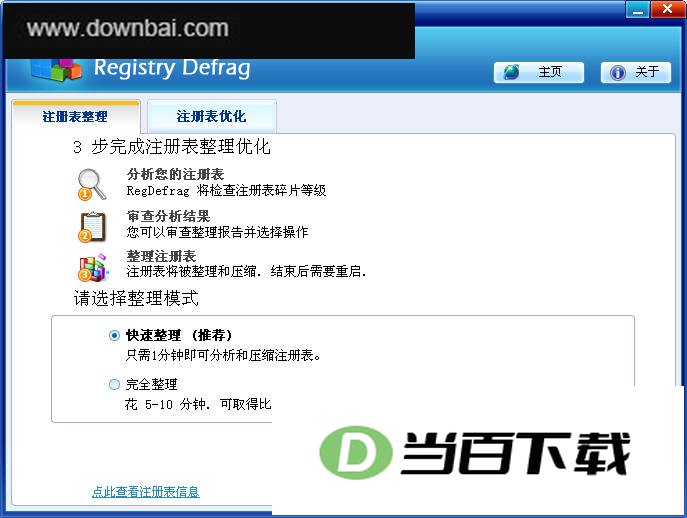
Task: Click the 您可以审查整理报告并选择操作 description
Action: 217,232
